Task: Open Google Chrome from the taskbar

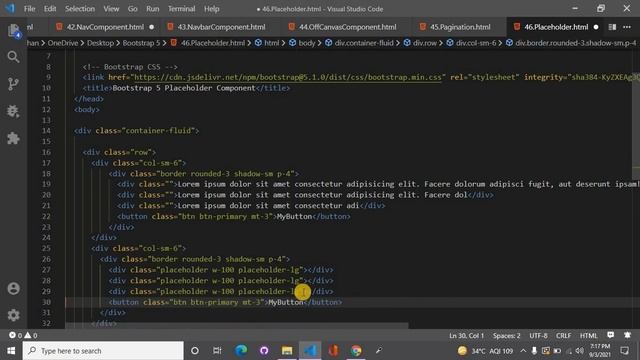Action: click(356, 351)
